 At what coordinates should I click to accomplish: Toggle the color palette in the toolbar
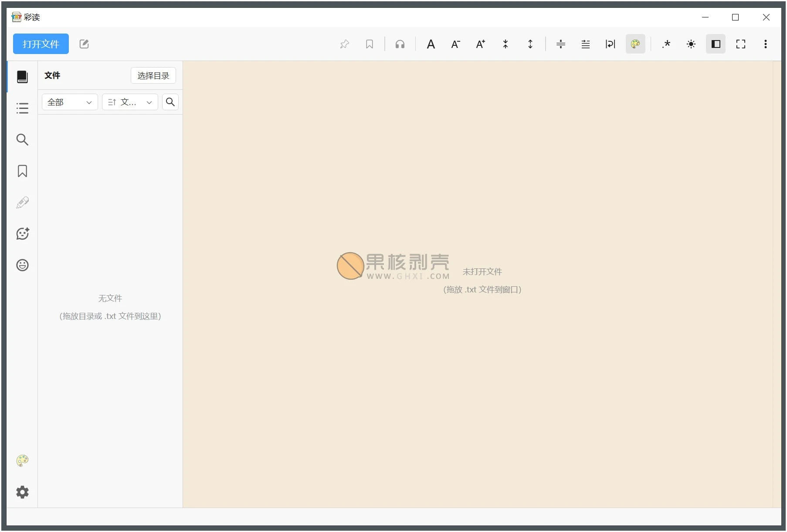tap(635, 44)
